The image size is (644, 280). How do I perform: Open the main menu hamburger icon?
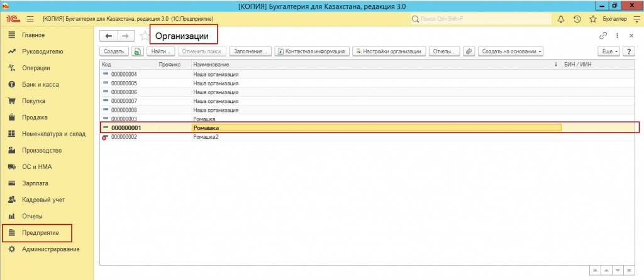30,19
